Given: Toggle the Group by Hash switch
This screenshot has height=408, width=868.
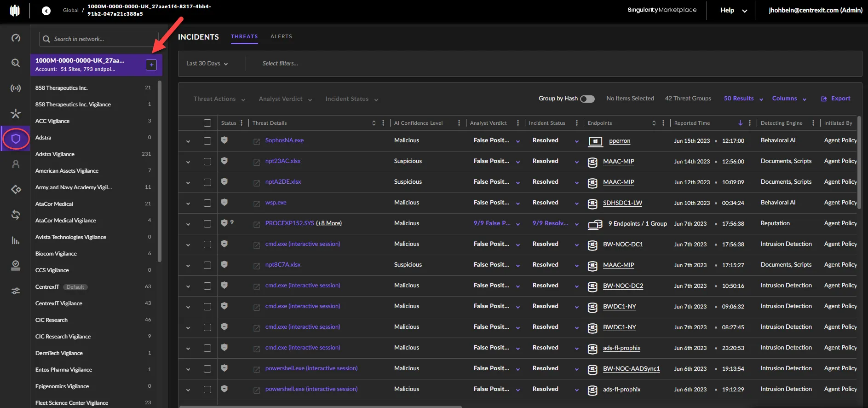Looking at the screenshot, I should 587,99.
